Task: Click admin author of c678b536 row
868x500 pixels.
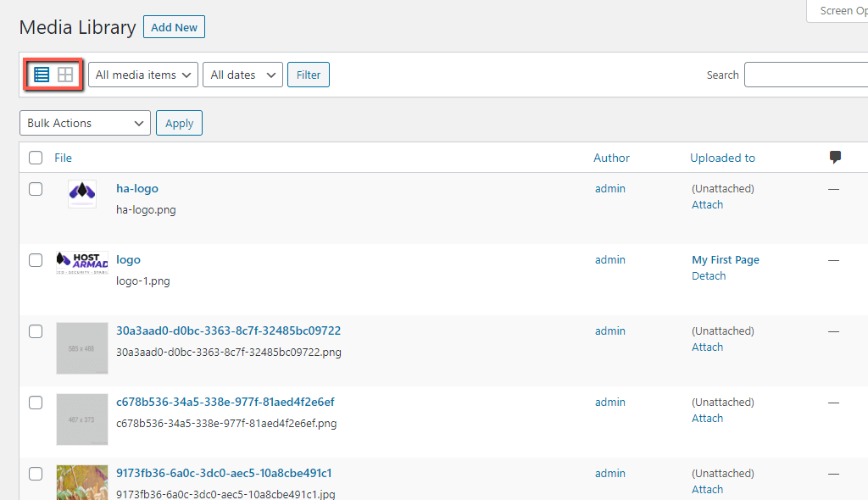Action: [x=610, y=402]
